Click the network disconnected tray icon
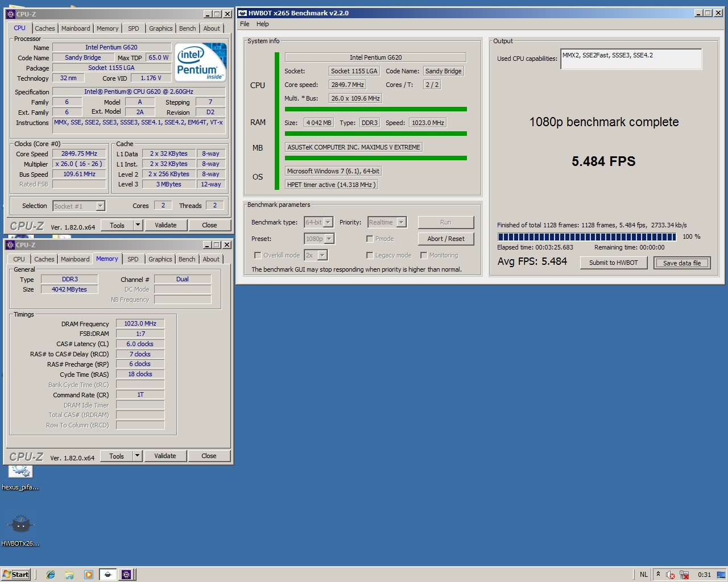728x582 pixels. coord(684,575)
